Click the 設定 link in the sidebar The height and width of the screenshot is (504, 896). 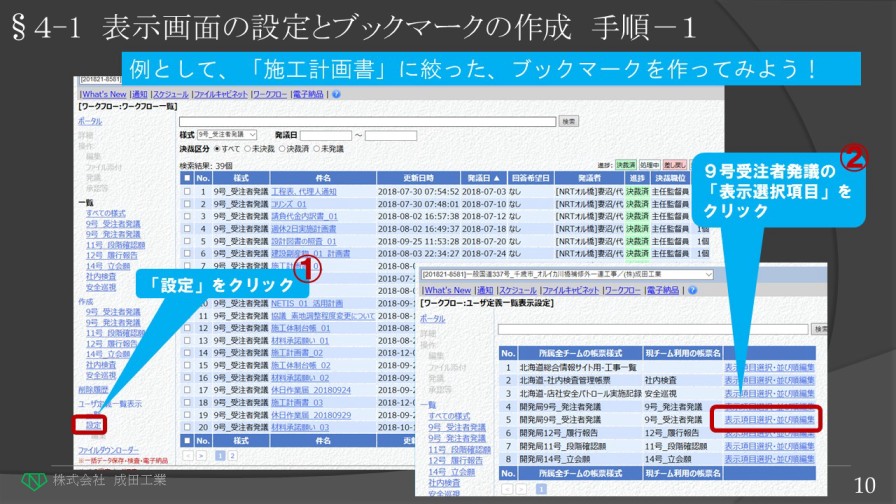[94, 425]
